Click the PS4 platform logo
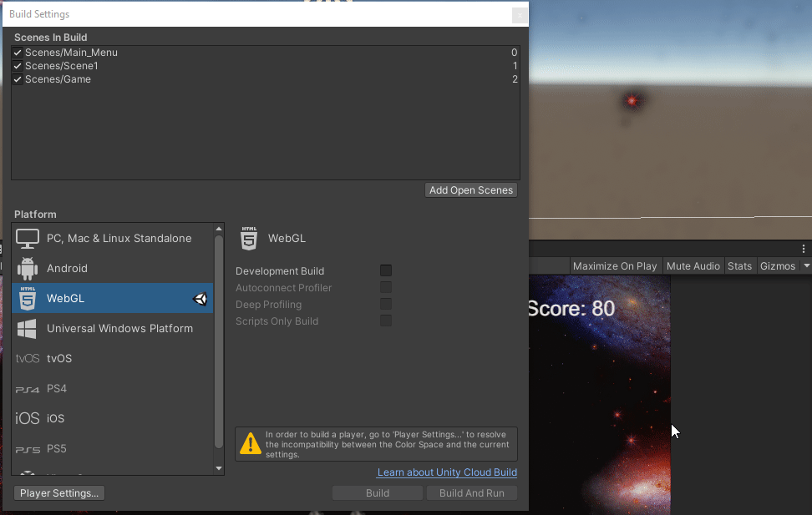The height and width of the screenshot is (515, 812). pyautogui.click(x=28, y=389)
